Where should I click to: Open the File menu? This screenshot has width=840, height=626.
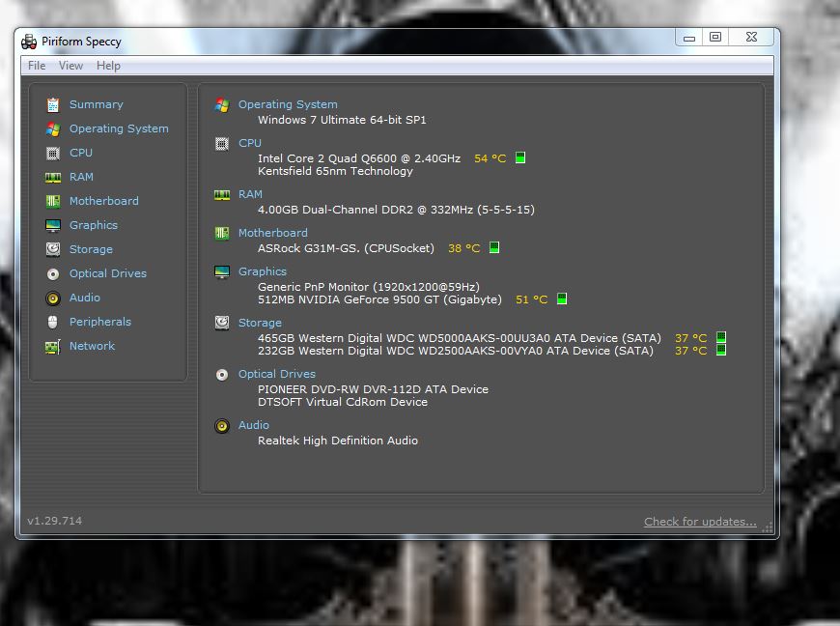click(x=37, y=66)
